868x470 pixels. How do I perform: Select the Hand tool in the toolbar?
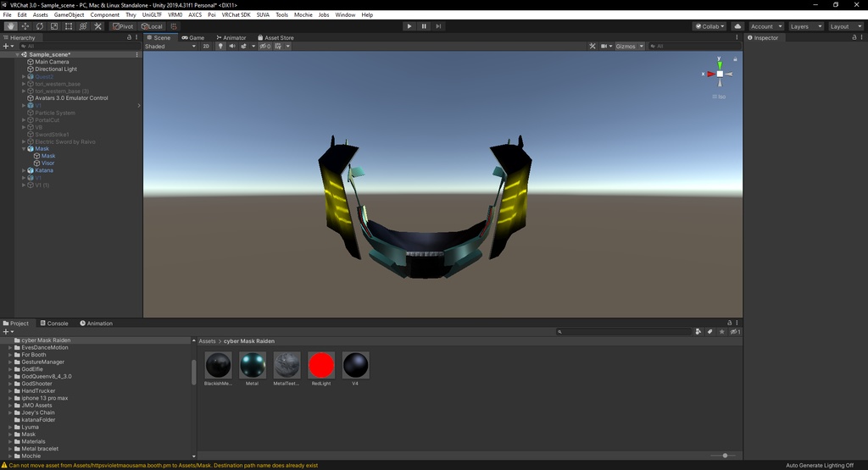coord(10,26)
